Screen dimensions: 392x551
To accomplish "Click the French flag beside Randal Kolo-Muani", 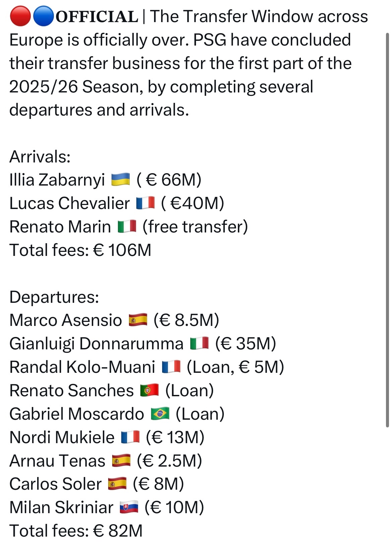I will tap(171, 367).
